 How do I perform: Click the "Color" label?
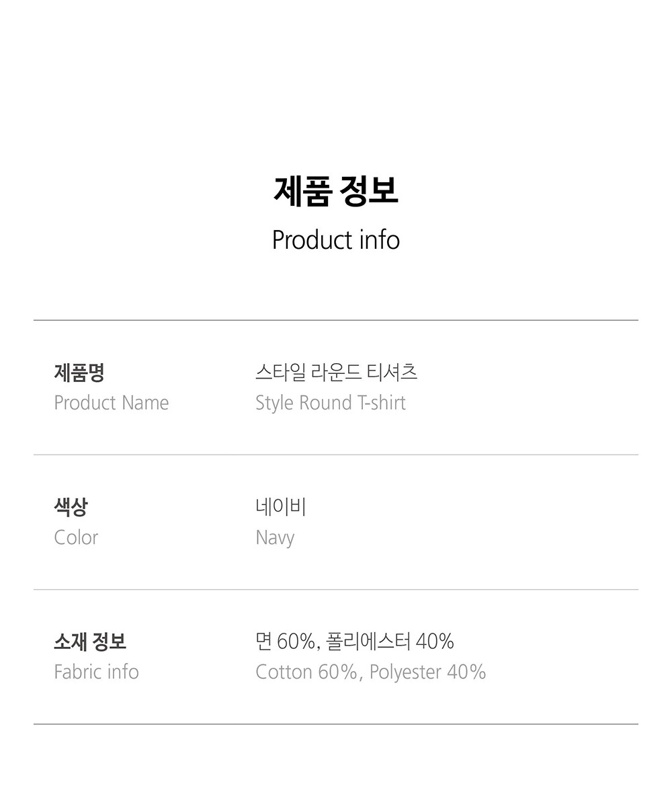tap(76, 537)
